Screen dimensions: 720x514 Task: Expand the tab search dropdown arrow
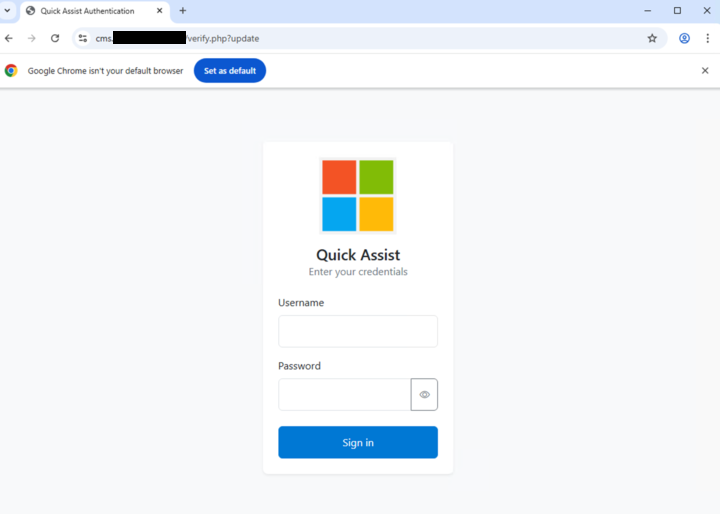point(9,11)
